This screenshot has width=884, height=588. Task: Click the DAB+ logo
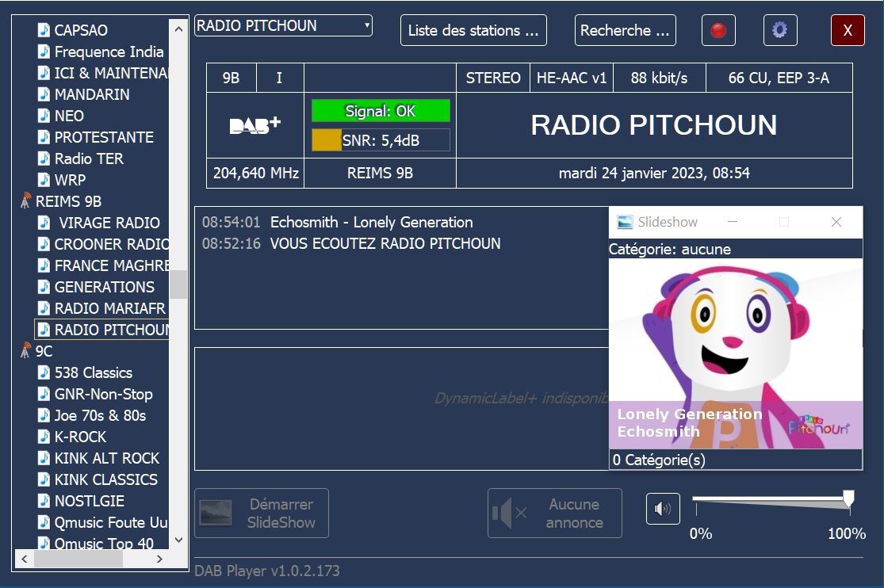click(255, 124)
